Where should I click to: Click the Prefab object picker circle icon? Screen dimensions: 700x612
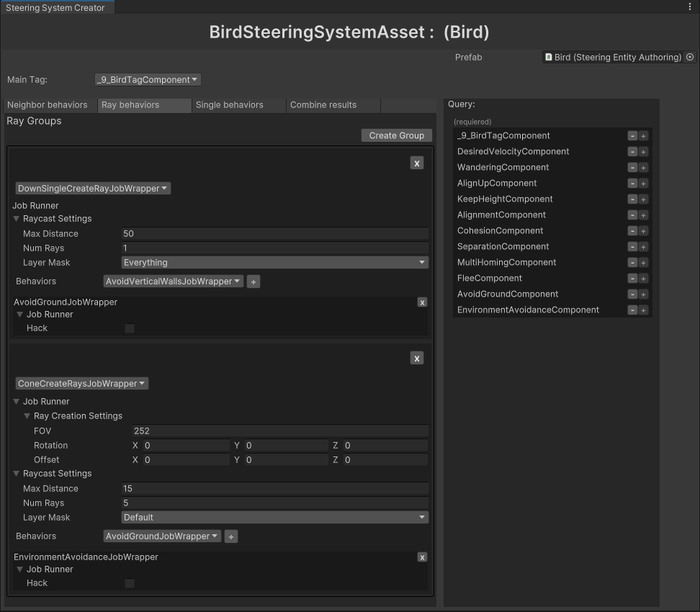click(x=690, y=57)
